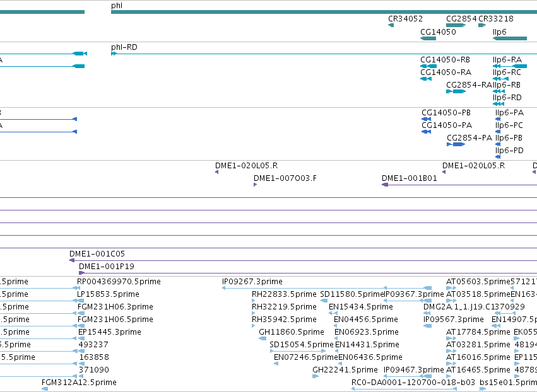The image size is (537, 392).
Task: Select EST AT03281.5prime
Action: [478, 345]
